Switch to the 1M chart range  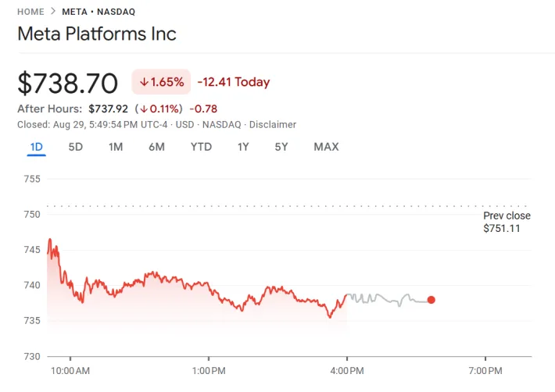tap(116, 147)
